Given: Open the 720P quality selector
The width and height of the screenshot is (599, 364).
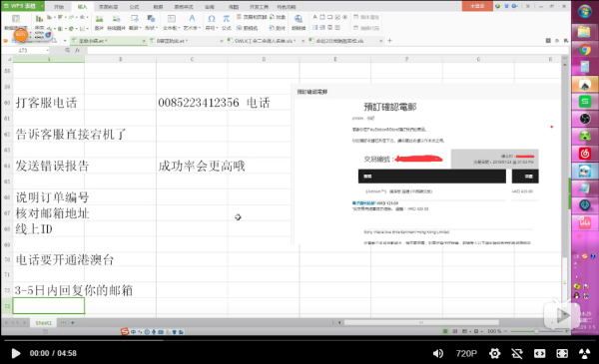Looking at the screenshot, I should (x=466, y=354).
